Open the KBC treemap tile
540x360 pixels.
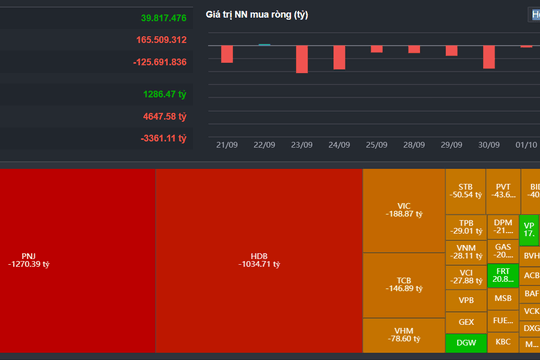click(x=503, y=342)
